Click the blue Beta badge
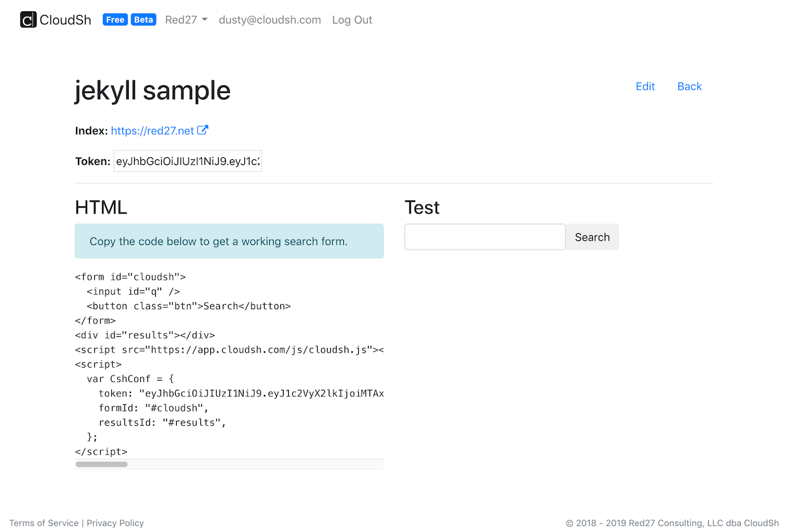This screenshot has width=786, height=532. [x=143, y=20]
